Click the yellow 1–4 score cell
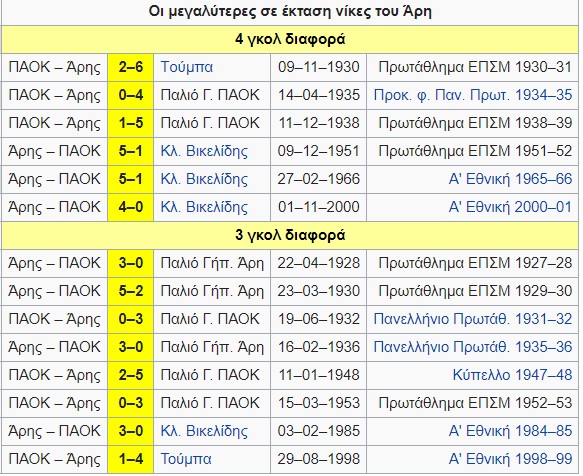583x476 pixels. point(131,459)
